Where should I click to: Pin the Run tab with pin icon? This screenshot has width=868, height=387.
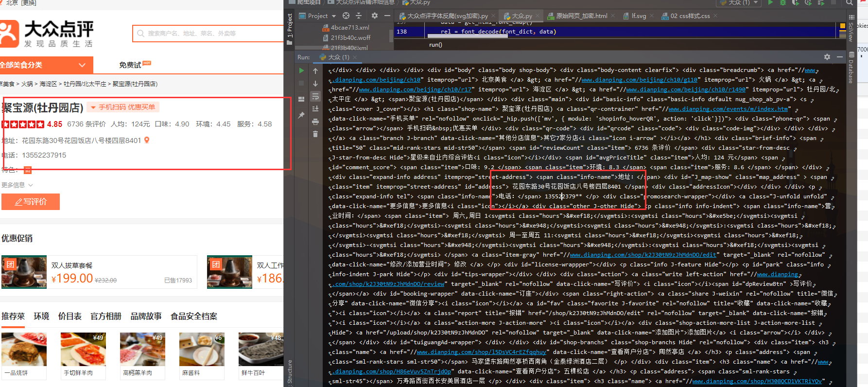tap(301, 115)
